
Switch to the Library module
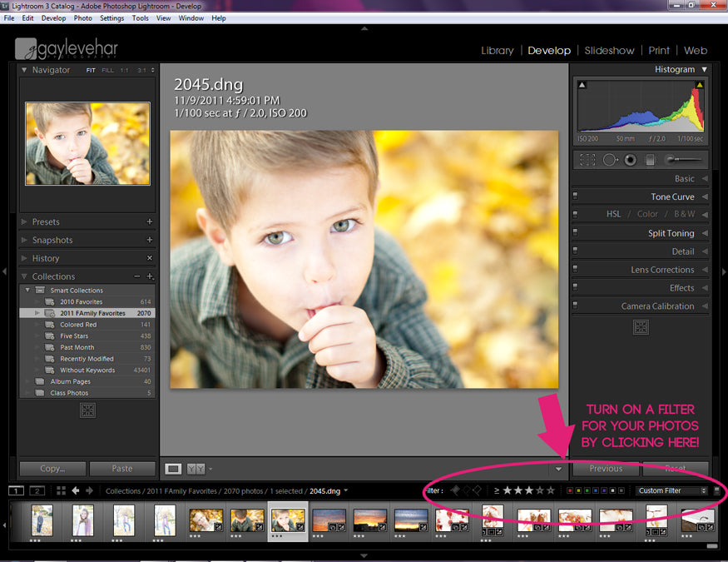(497, 51)
